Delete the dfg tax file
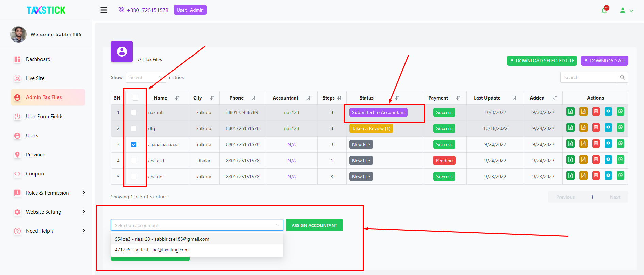 click(596, 127)
